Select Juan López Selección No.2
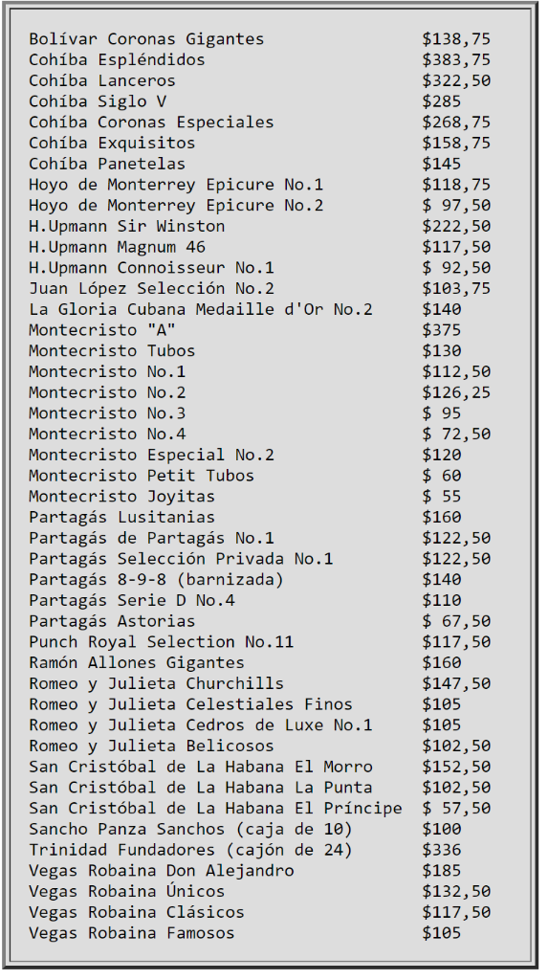Viewport: 548px width, 980px height. point(151,288)
